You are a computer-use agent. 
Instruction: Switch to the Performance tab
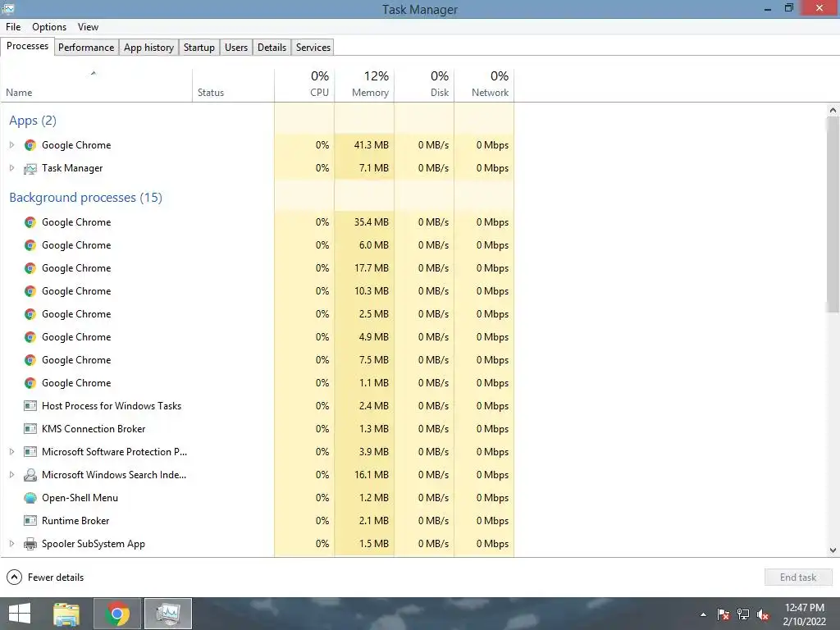86,47
